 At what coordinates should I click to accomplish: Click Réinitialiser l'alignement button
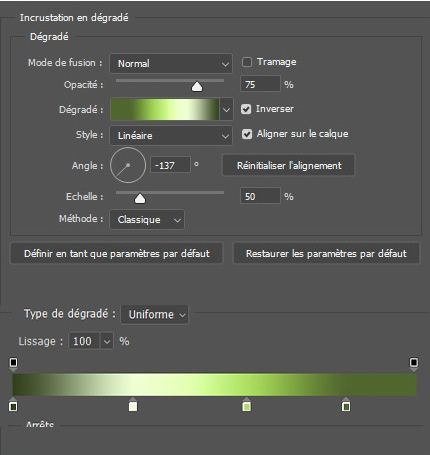(x=289, y=165)
